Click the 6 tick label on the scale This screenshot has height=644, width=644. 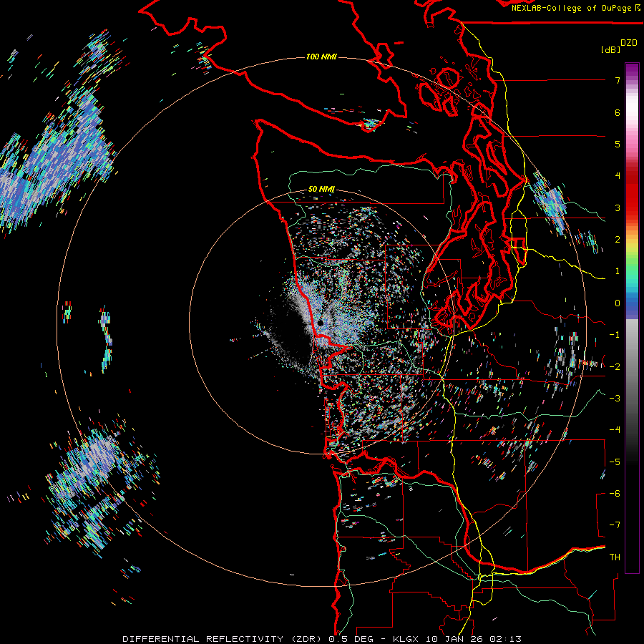click(x=618, y=112)
